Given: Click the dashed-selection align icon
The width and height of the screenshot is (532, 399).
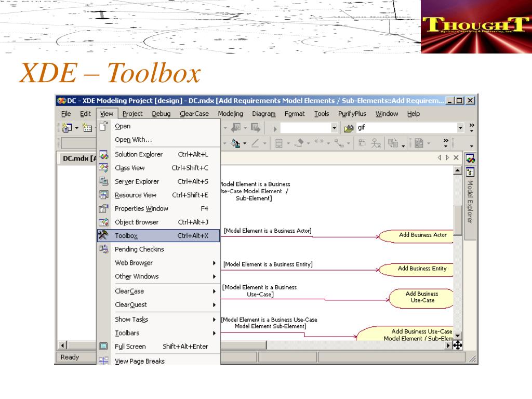Looking at the screenshot, I should tap(362, 143).
